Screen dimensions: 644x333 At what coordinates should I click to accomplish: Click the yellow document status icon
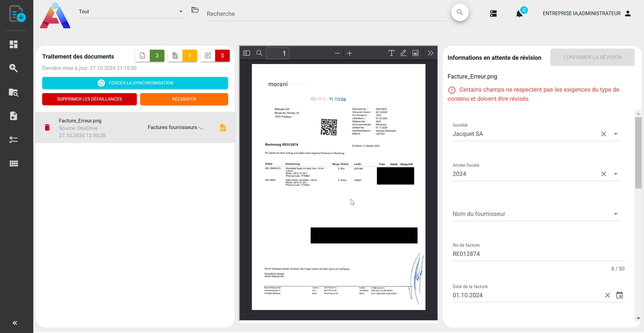pyautogui.click(x=223, y=128)
